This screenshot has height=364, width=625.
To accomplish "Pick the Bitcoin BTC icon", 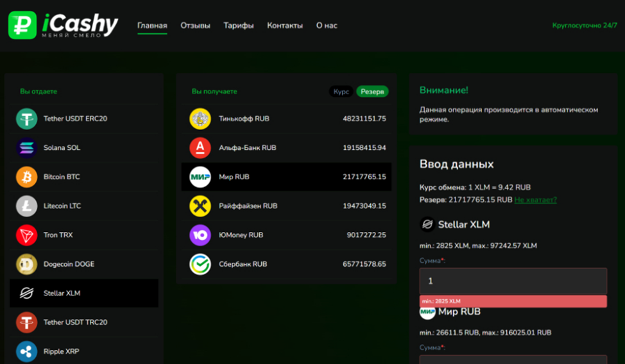I will coord(27,177).
